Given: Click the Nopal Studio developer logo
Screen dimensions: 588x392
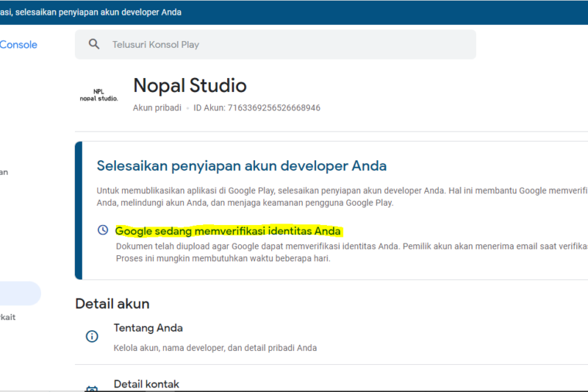Looking at the screenshot, I should pos(98,95).
